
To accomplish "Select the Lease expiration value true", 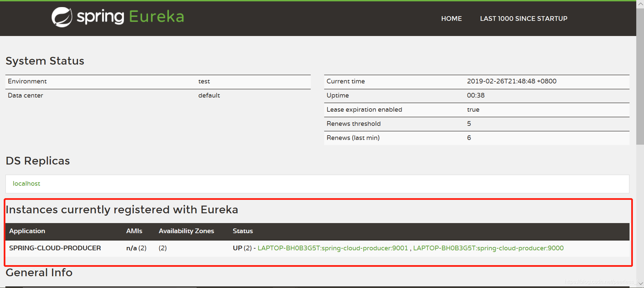I will [x=473, y=109].
